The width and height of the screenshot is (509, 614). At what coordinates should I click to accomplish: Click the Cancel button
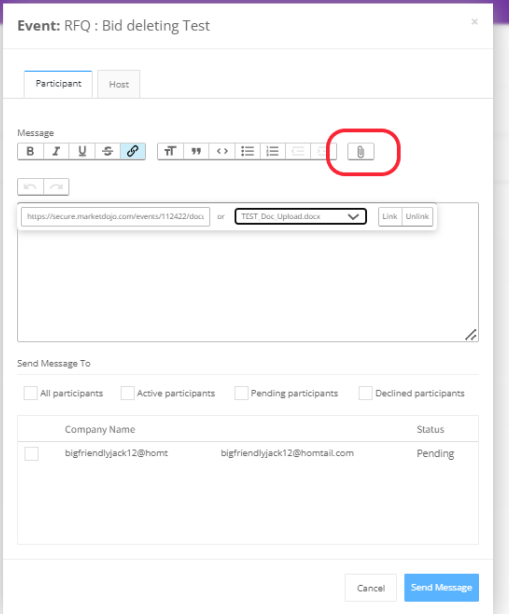coord(371,588)
